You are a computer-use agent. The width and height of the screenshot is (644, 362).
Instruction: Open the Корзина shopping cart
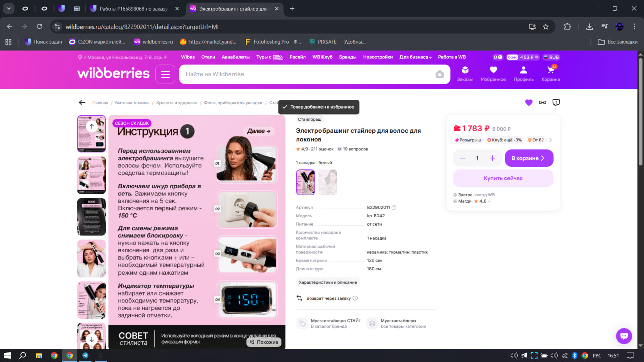tap(551, 74)
